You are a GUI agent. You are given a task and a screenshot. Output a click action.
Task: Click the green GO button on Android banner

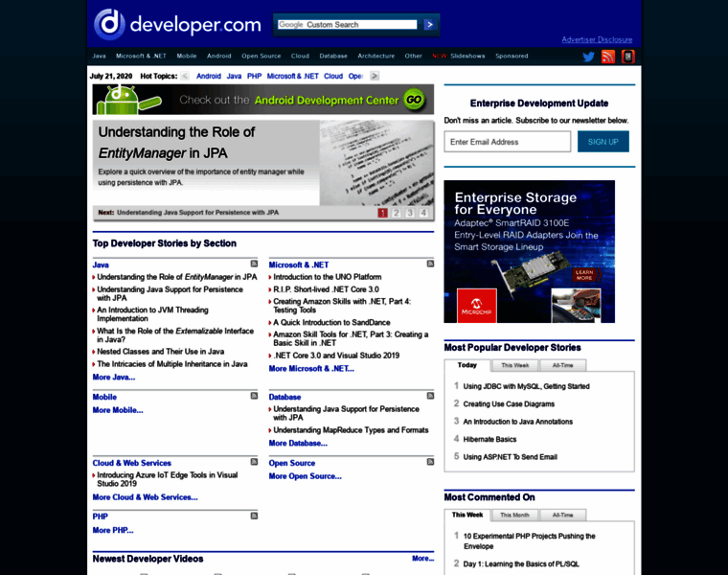414,100
